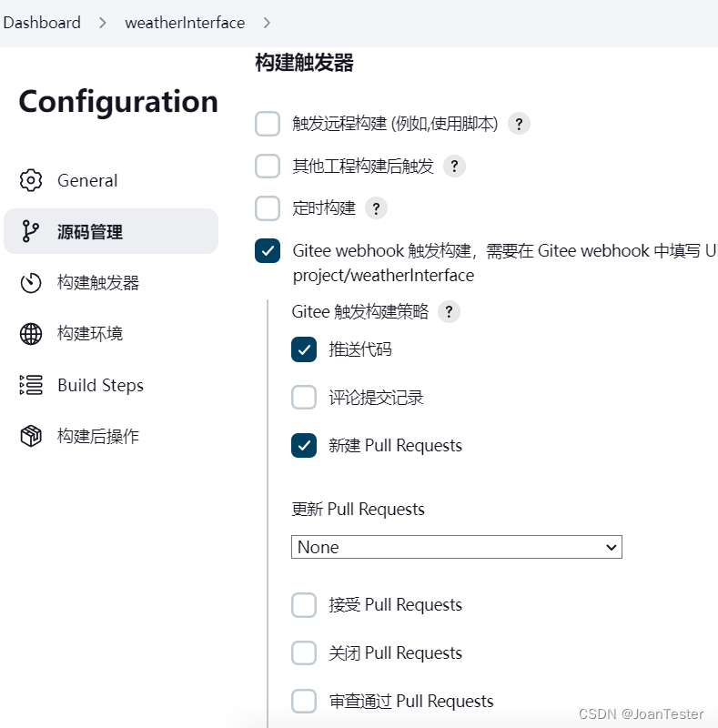The width and height of the screenshot is (718, 728).
Task: Click the 源码管理 branch icon
Action: 31,231
